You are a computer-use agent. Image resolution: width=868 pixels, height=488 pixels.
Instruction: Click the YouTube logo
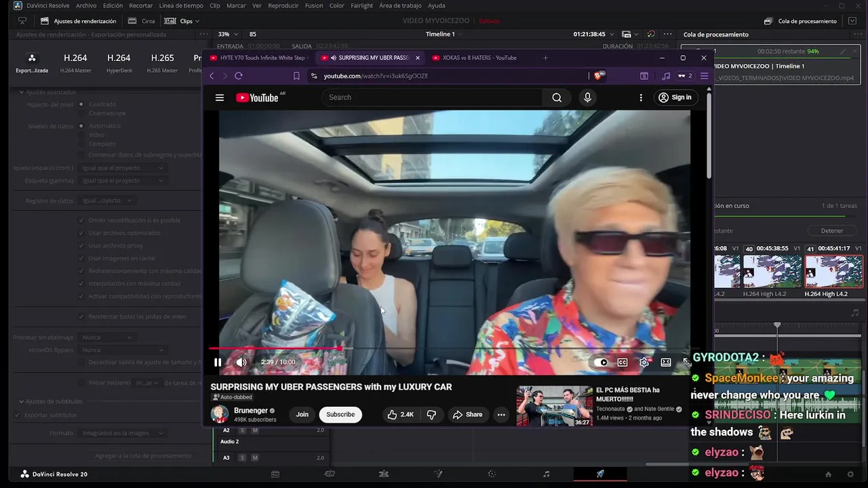257,98
